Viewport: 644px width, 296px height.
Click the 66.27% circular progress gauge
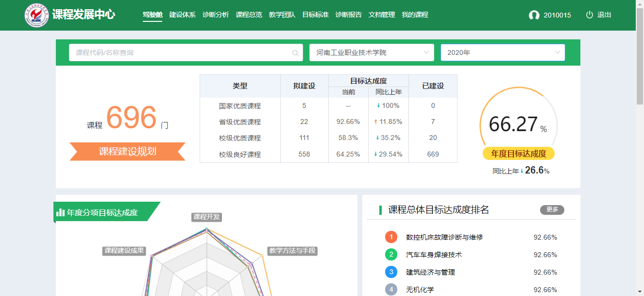518,124
